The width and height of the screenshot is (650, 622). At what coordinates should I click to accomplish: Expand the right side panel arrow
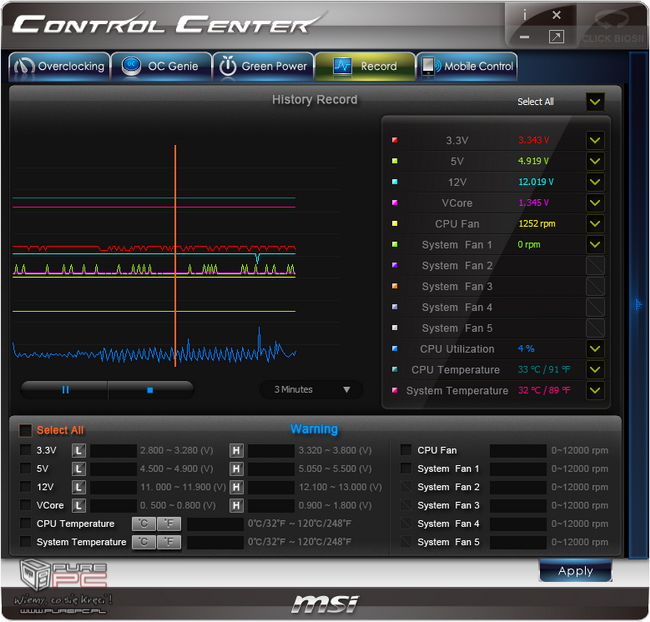point(638,305)
